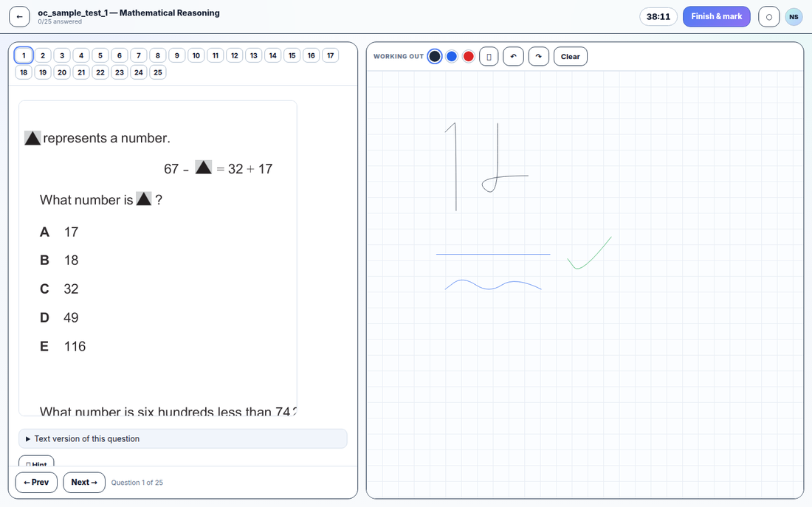Jump to question 21

(81, 72)
